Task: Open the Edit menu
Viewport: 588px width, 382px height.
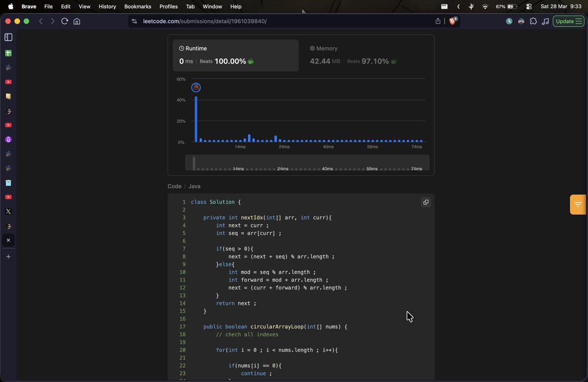Action: pyautogui.click(x=66, y=6)
